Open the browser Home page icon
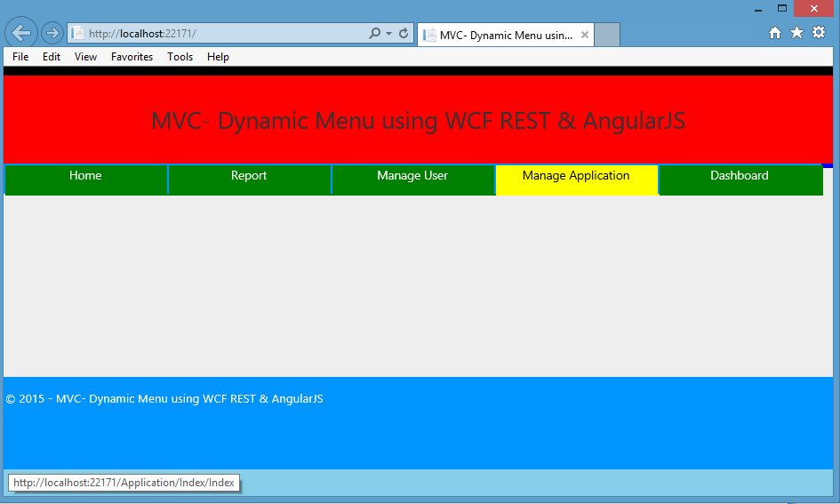 coord(774,33)
